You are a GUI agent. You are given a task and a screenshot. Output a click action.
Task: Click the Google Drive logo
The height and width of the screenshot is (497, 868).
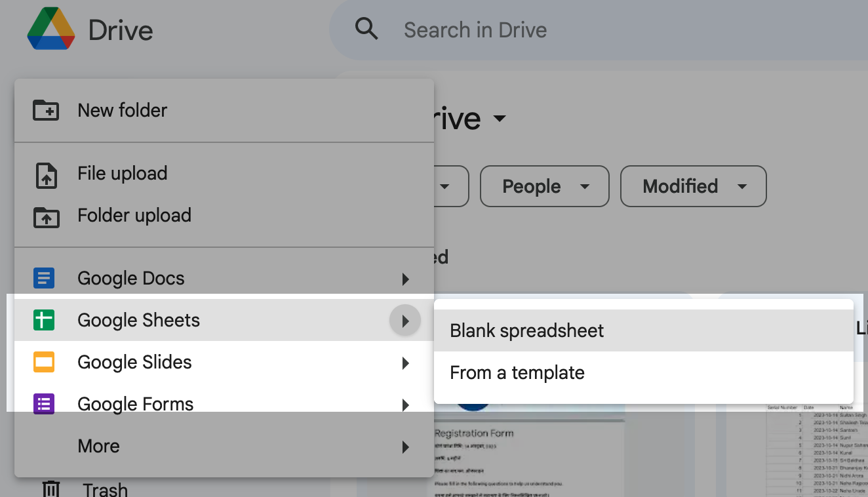tap(51, 29)
